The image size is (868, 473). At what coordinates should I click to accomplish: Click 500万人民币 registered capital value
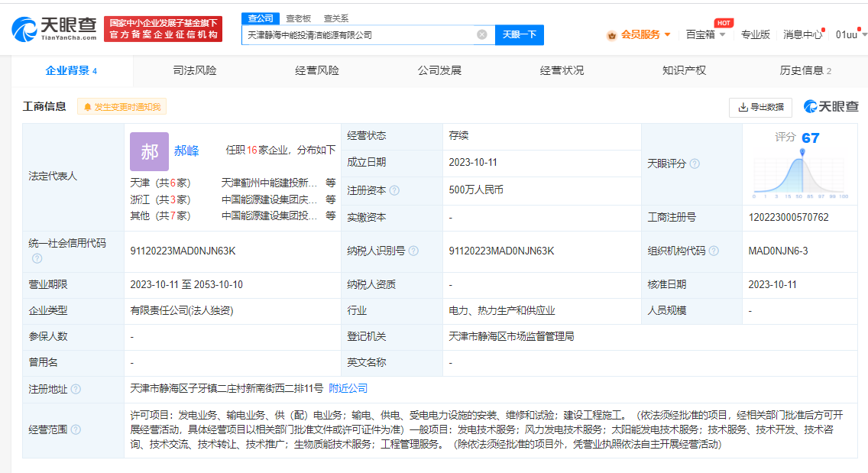tap(476, 190)
